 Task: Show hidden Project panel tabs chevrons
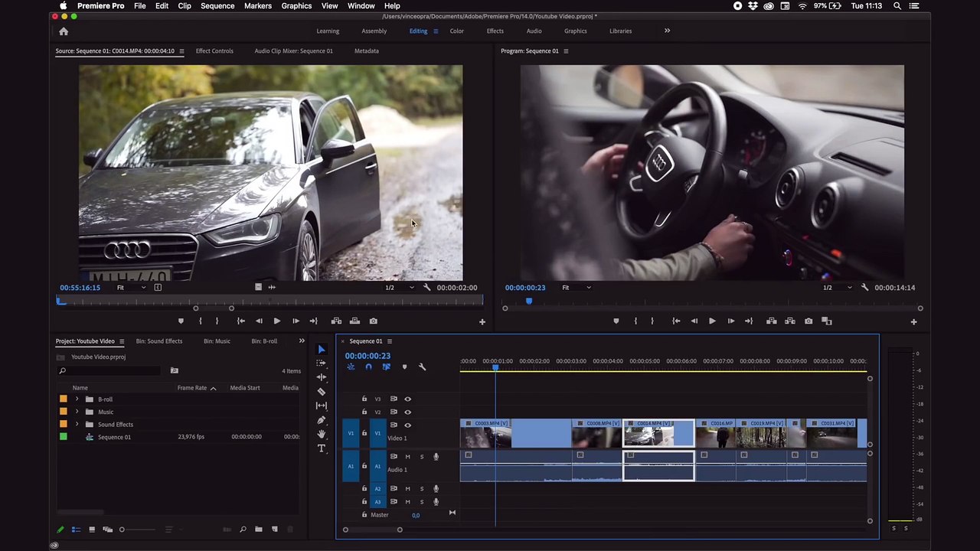(x=302, y=341)
